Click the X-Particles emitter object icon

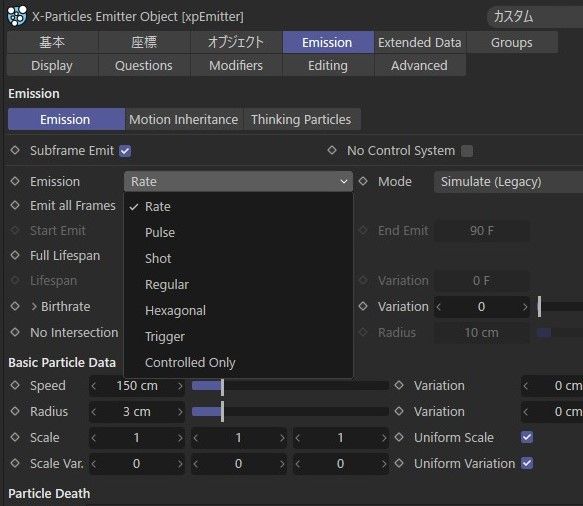click(x=17, y=16)
